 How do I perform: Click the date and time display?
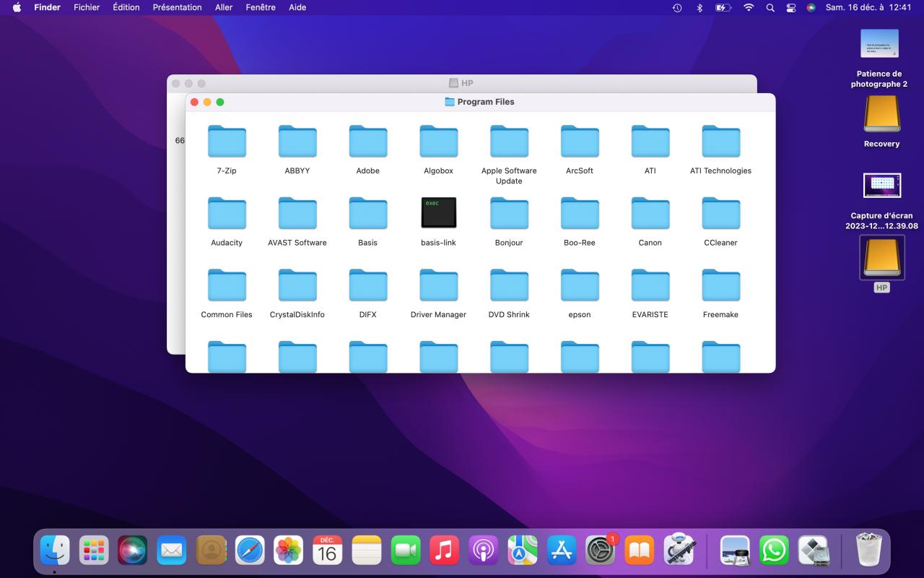click(868, 7)
